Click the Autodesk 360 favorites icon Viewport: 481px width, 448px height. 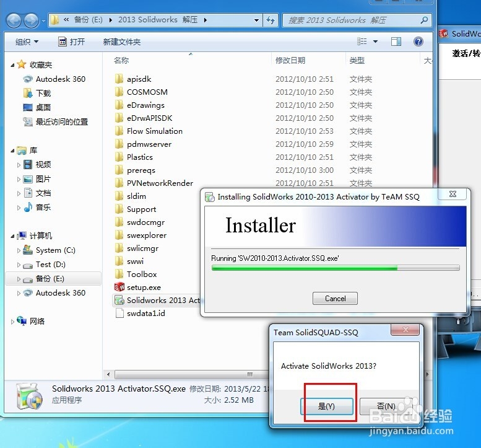(x=28, y=79)
